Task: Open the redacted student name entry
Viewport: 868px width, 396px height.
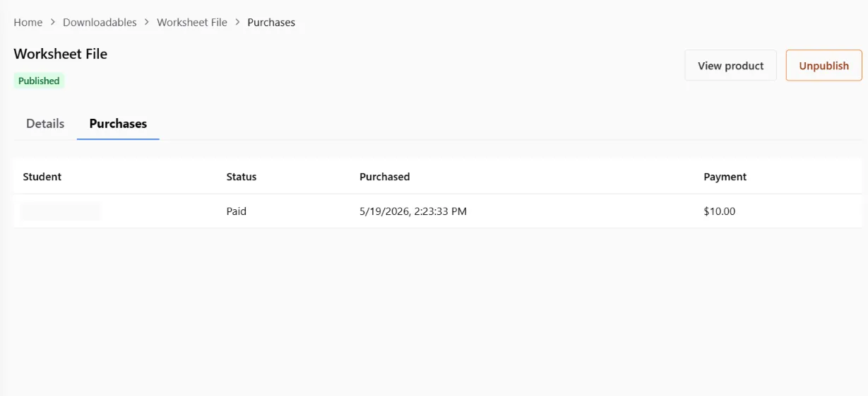Action: [x=61, y=211]
